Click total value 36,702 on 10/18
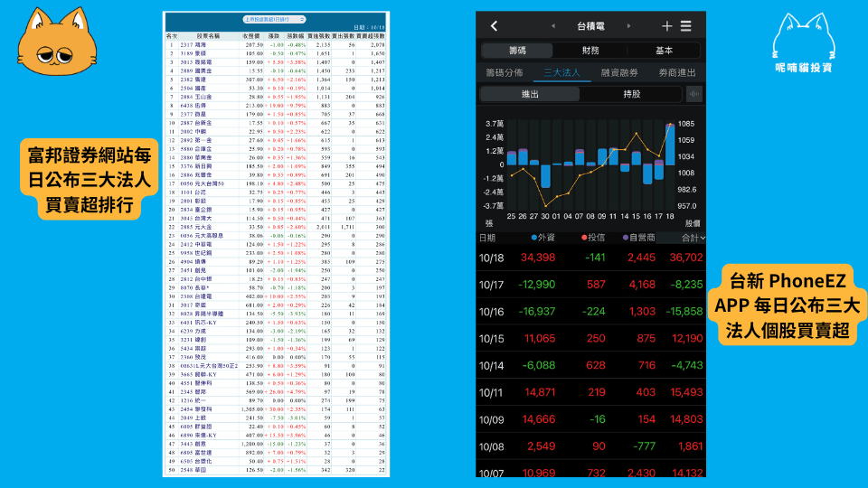The image size is (868, 488). tap(686, 258)
